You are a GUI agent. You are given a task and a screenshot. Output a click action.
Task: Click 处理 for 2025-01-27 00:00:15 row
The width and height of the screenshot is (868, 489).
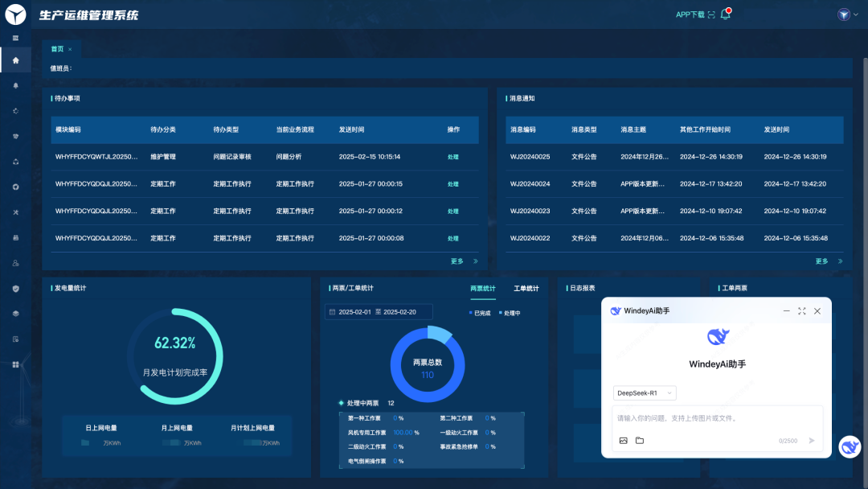point(452,184)
